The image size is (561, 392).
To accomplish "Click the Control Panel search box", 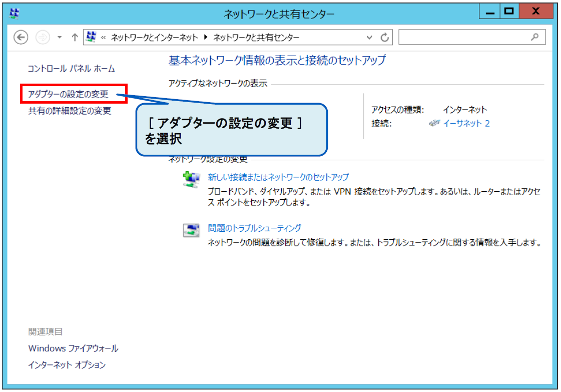I will [x=465, y=37].
